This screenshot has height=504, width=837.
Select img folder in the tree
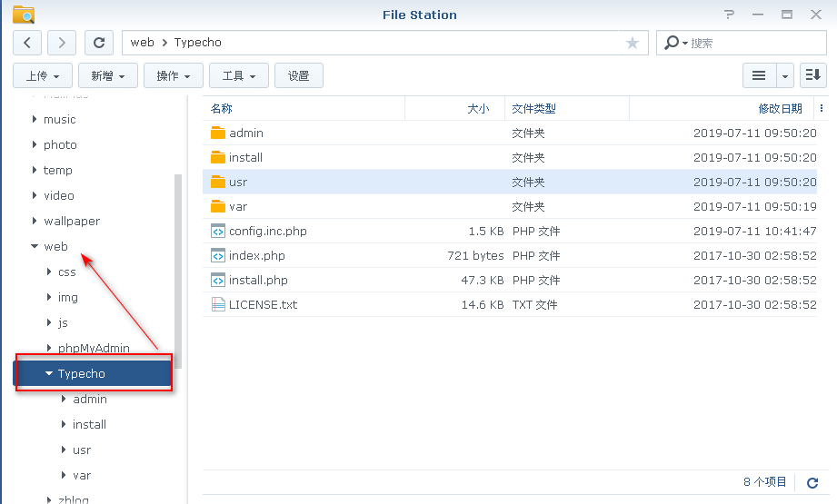68,297
